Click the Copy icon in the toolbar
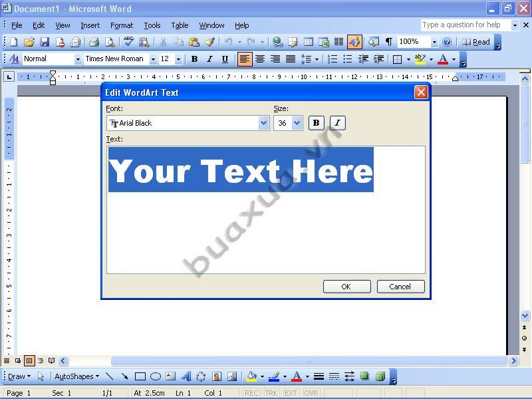 pos(178,42)
